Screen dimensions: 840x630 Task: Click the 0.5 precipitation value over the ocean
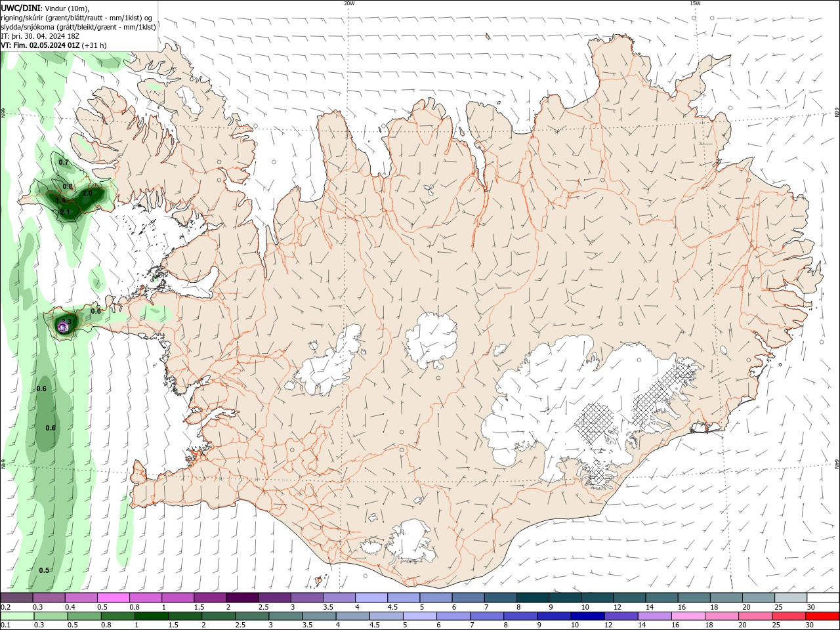tap(44, 570)
